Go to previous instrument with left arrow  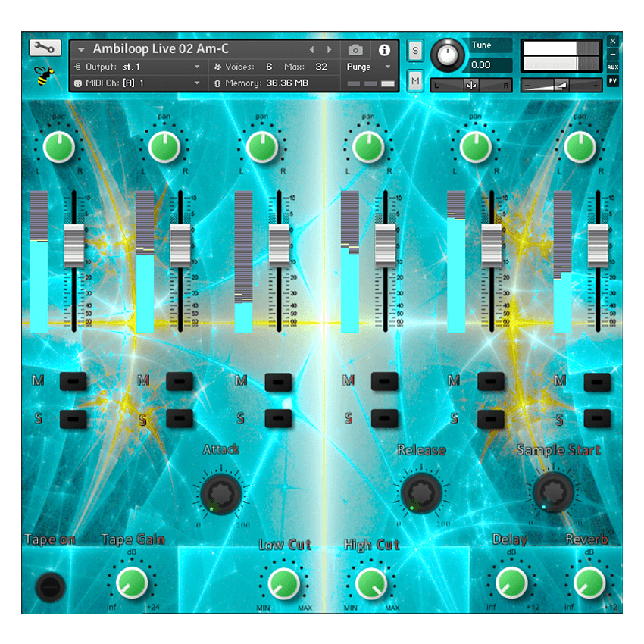[x=311, y=50]
